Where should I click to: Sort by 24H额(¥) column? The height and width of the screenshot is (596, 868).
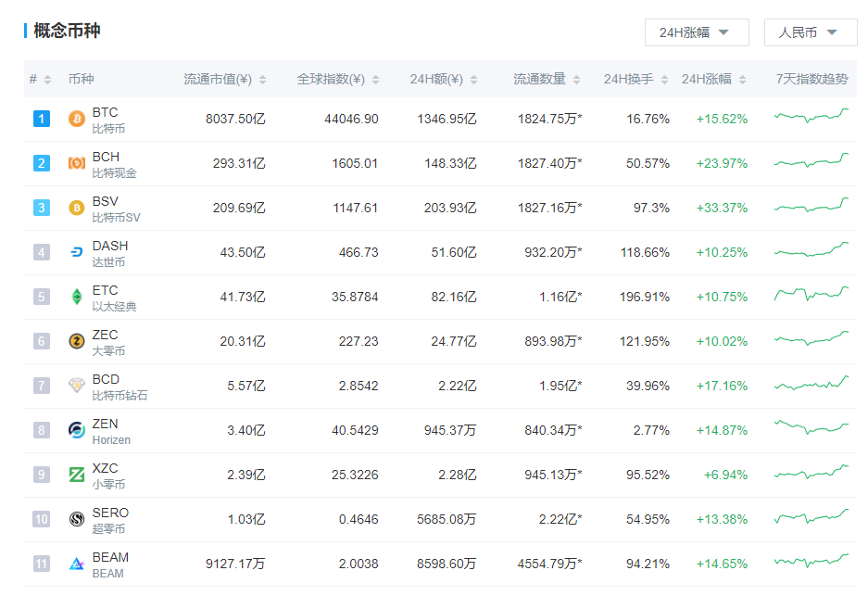pos(444,79)
